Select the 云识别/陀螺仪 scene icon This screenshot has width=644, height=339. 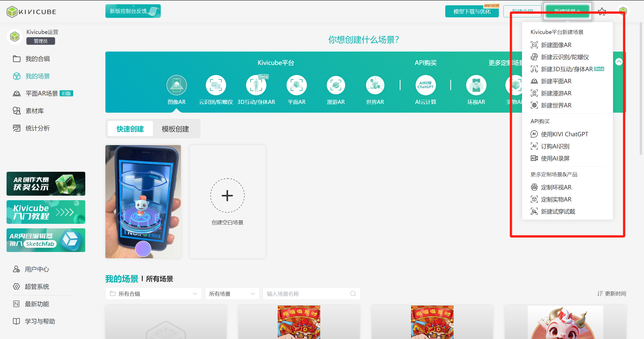pyautogui.click(x=216, y=85)
